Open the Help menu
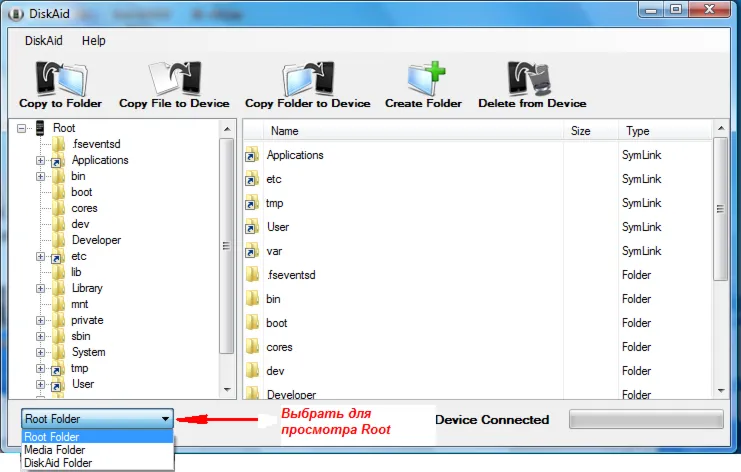741x472 pixels. coord(94,41)
